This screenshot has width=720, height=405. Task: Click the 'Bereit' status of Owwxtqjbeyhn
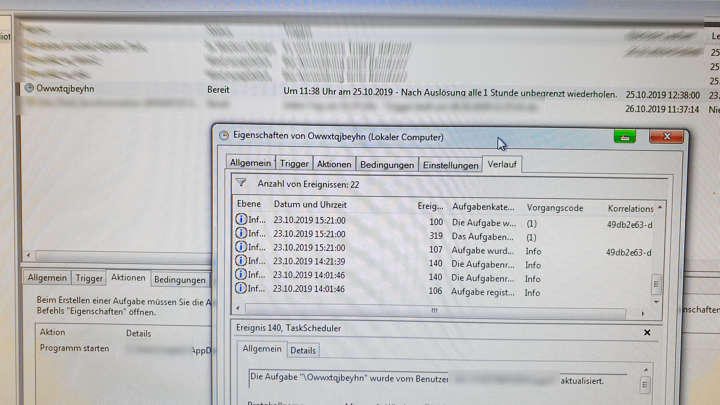[218, 90]
